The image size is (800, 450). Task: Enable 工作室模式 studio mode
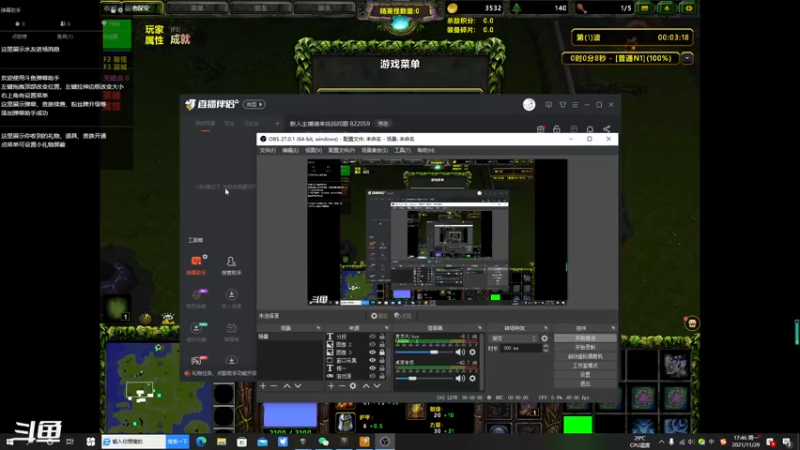coord(585,366)
